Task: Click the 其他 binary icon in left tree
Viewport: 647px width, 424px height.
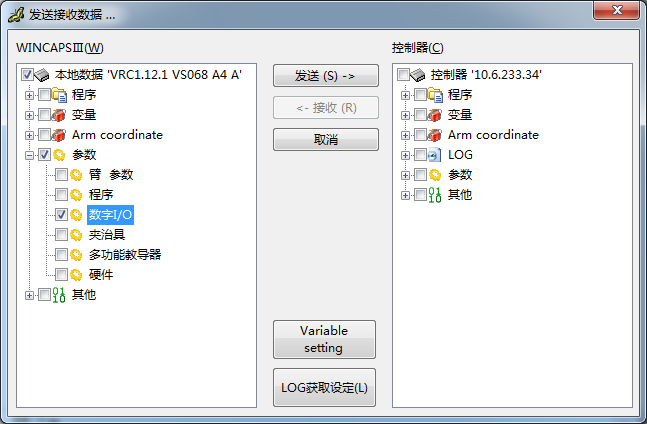Action: [59, 294]
